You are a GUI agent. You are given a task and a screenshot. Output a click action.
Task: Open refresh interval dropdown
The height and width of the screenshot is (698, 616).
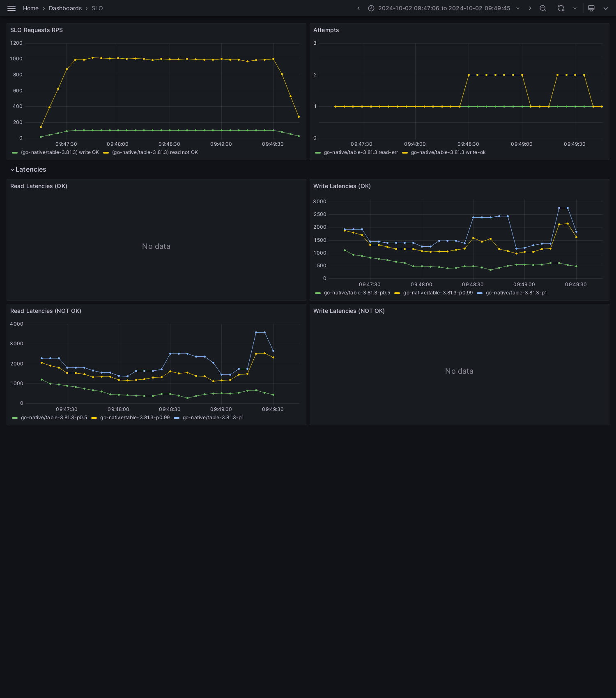[x=575, y=8]
